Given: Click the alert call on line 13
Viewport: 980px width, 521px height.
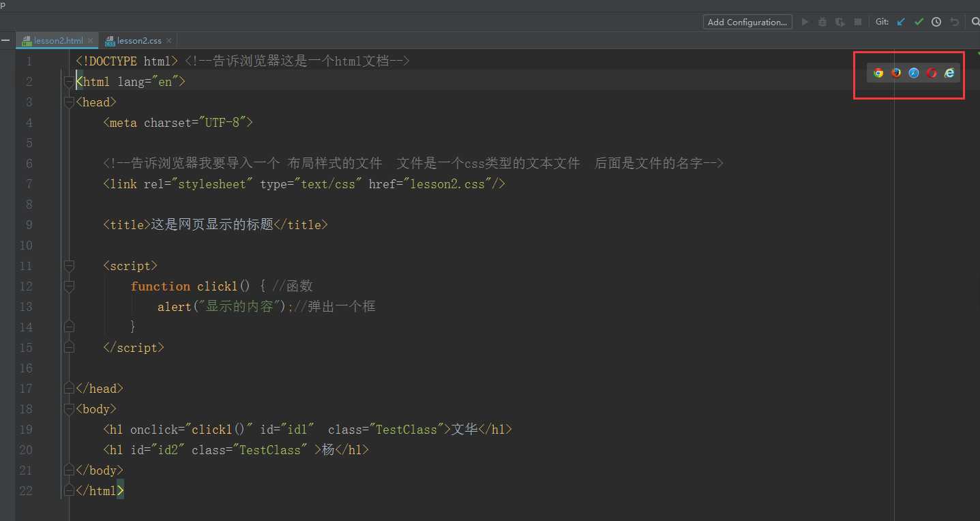Looking at the screenshot, I should 175,307.
